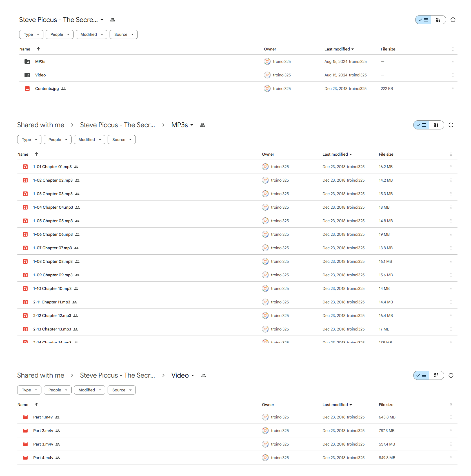
Task: Open view details info in top section
Action: [x=453, y=20]
